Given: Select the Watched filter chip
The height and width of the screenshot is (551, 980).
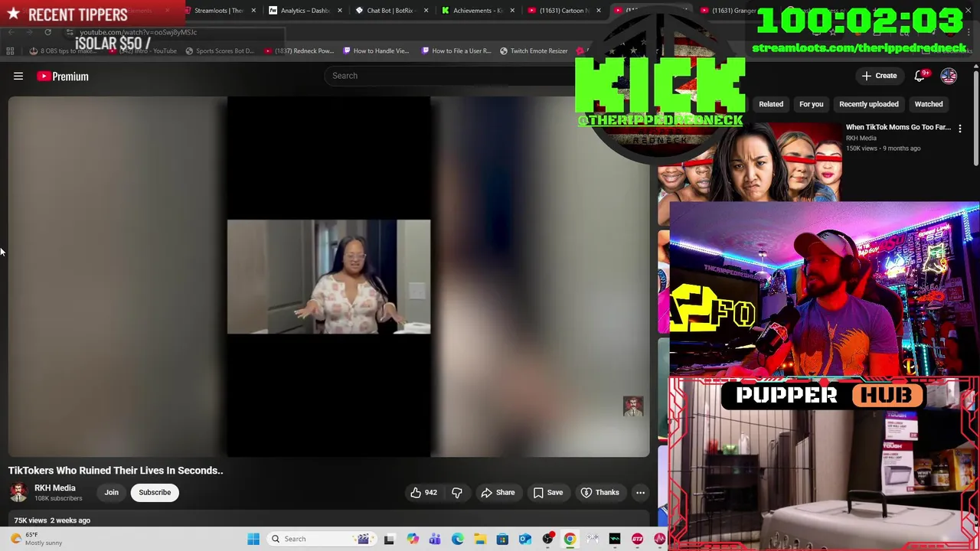Looking at the screenshot, I should click(x=928, y=104).
